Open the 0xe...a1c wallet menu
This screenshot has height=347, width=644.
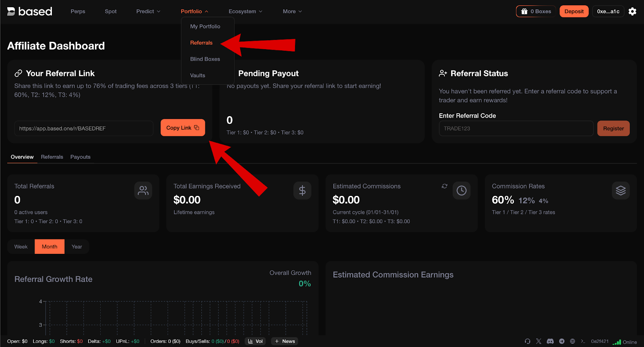(608, 11)
